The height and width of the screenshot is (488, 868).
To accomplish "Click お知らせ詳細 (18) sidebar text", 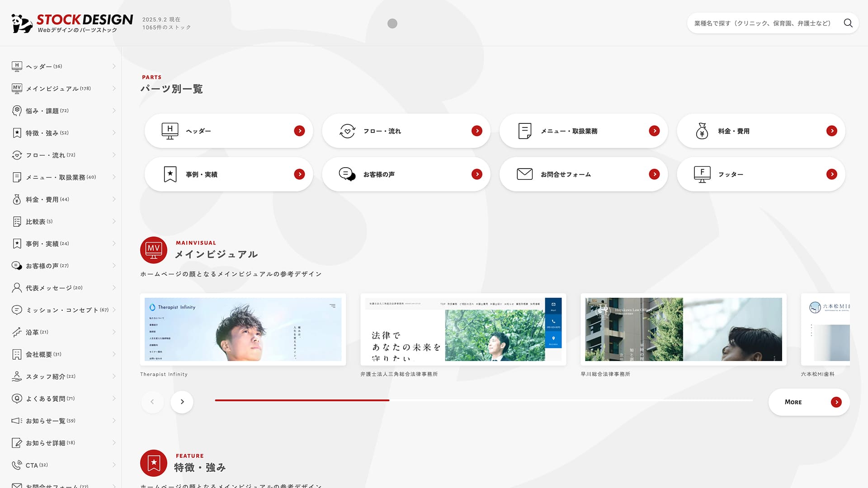I will (x=51, y=443).
